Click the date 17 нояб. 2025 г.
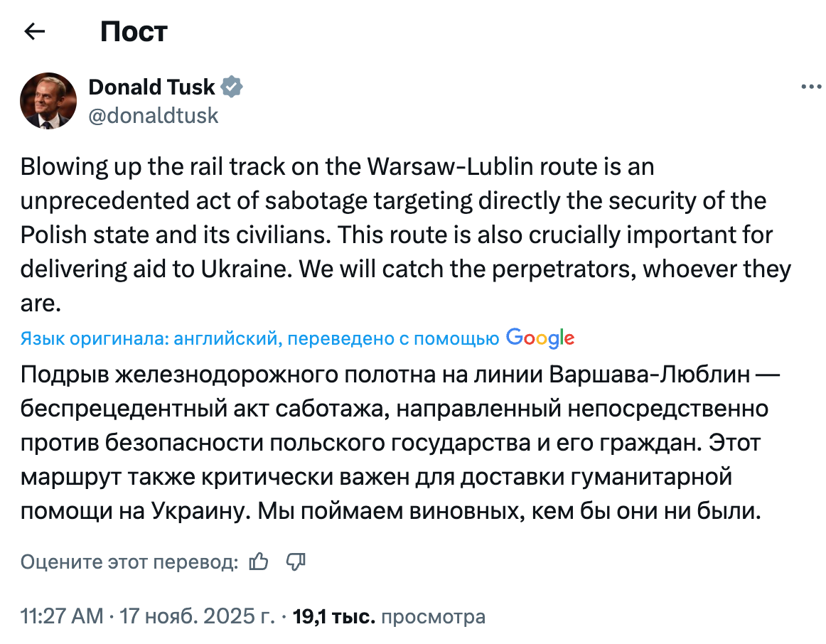 (x=196, y=616)
